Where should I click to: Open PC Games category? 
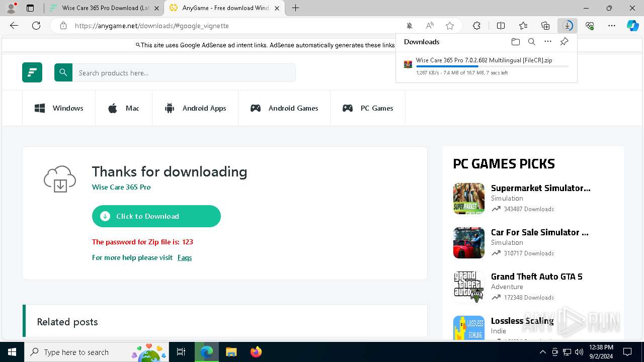368,108
